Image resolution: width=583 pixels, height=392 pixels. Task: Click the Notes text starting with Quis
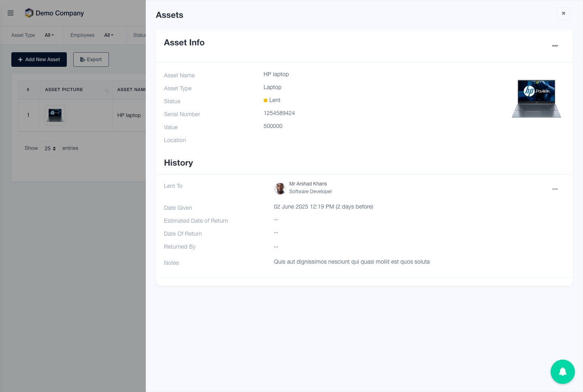(352, 262)
